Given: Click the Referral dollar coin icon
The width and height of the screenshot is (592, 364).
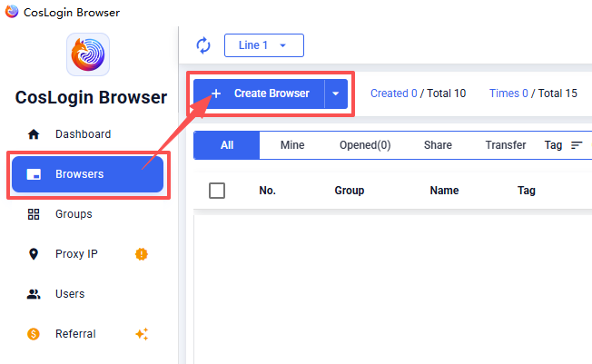Looking at the screenshot, I should tap(34, 334).
